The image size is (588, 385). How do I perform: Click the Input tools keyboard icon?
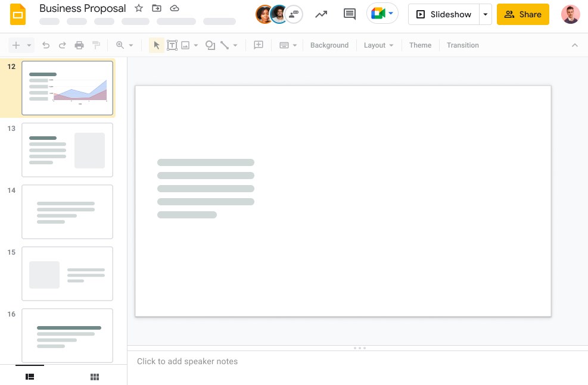pos(284,45)
